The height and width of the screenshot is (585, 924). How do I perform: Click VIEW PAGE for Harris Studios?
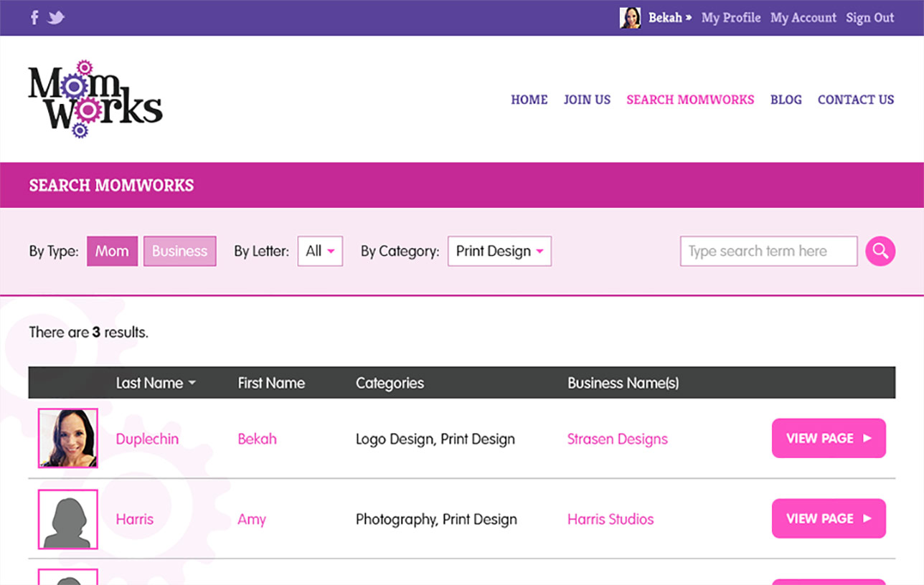(829, 518)
